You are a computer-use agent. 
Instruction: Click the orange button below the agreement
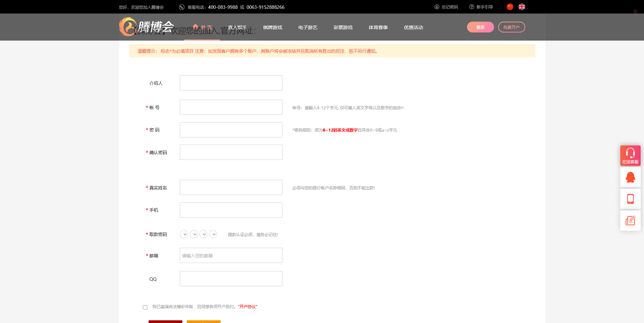coord(204,322)
